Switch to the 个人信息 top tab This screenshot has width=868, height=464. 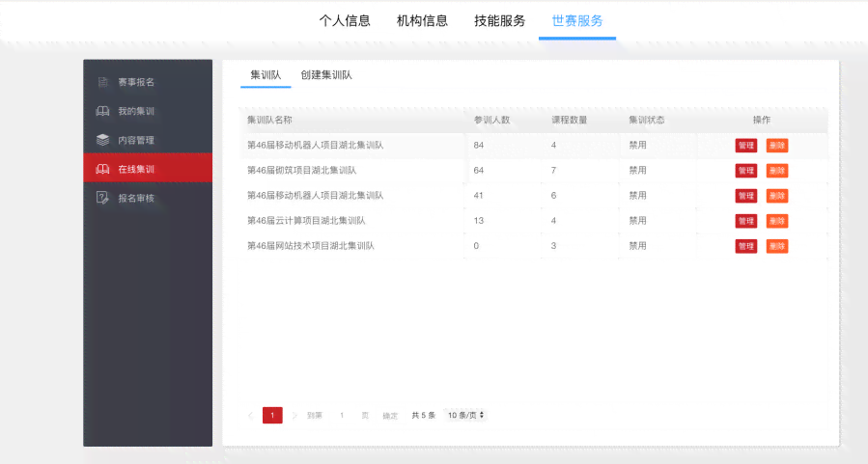(x=345, y=21)
